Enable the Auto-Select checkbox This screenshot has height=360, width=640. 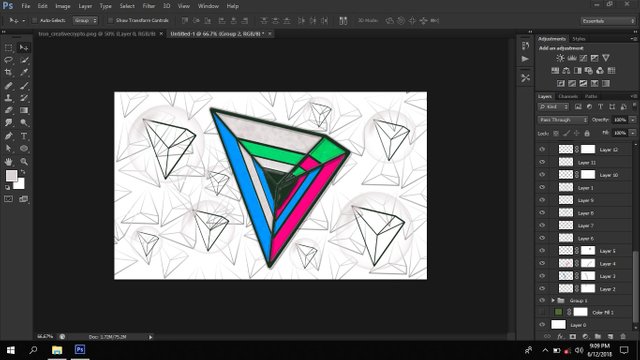coord(35,20)
